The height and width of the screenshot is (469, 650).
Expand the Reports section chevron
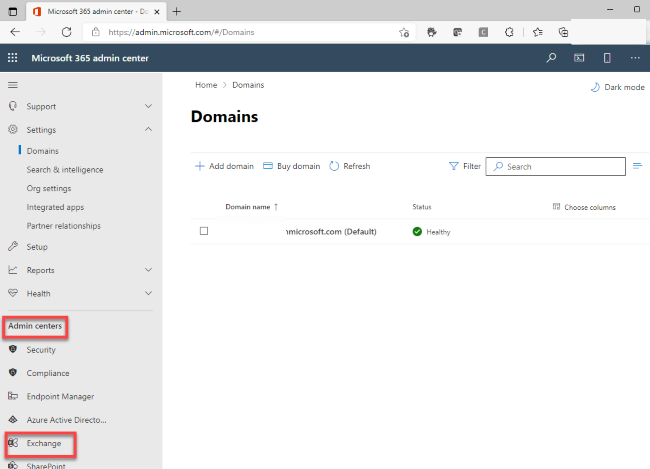pos(148,270)
